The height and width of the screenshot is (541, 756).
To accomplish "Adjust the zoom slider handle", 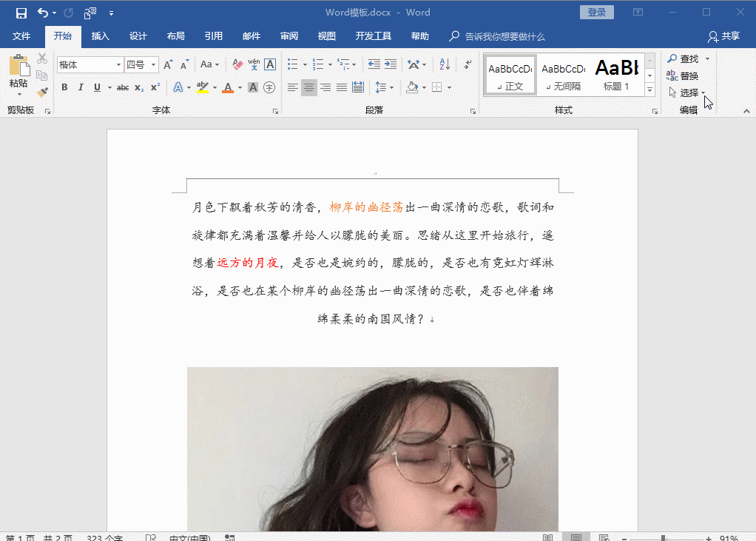I will [664, 537].
